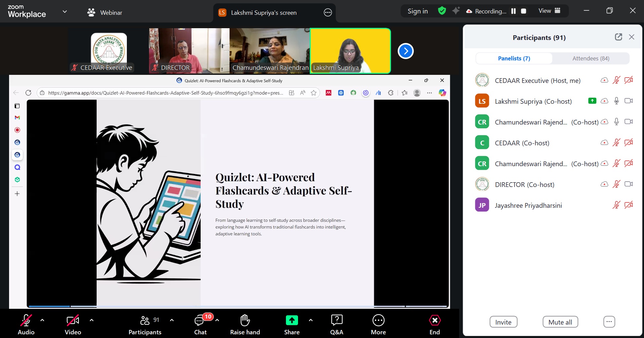Open the Zoom Workplace dropdown chevron
644x338 pixels.
(65, 12)
